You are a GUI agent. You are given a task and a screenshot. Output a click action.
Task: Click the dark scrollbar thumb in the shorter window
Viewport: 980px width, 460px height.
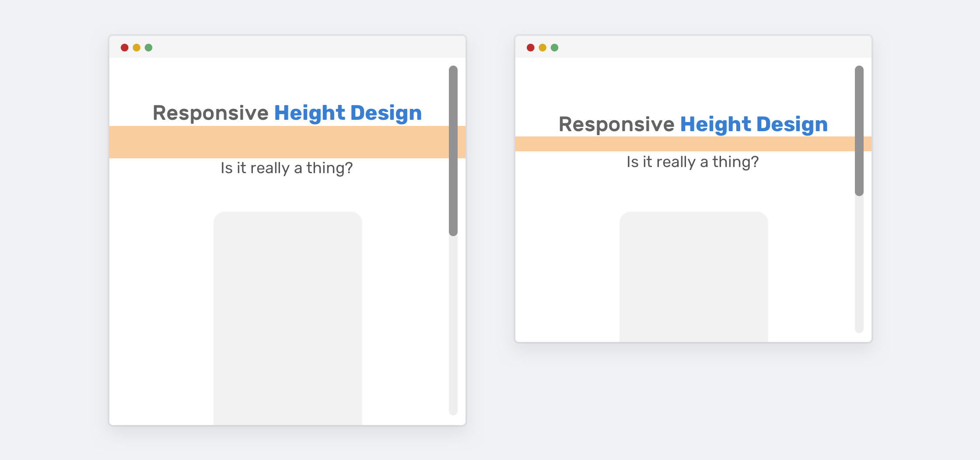(x=859, y=131)
